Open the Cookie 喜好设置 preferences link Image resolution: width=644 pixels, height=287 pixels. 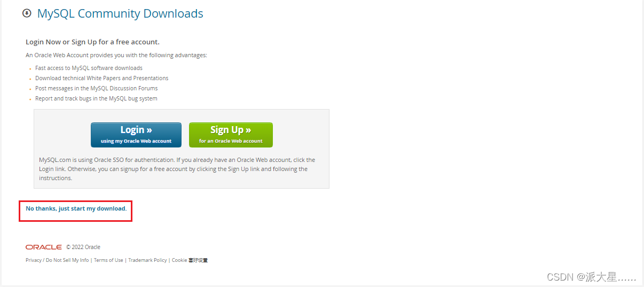click(x=190, y=260)
